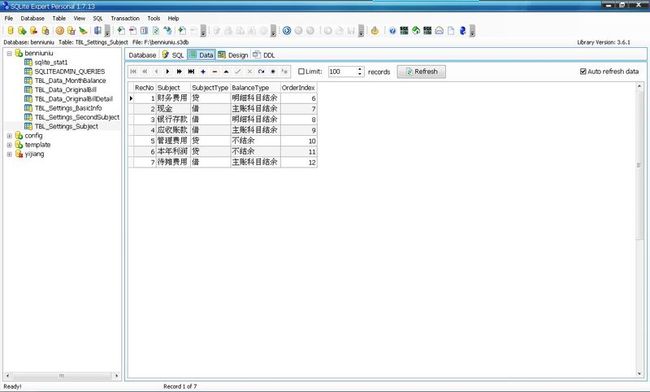Click the white envelope mail icon
Viewport: 650px width, 392px height.
pos(439,31)
